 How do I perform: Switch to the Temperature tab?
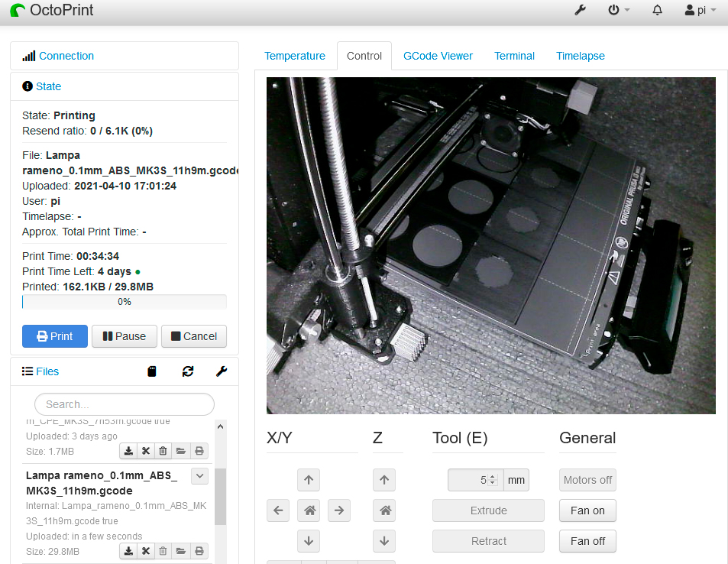[x=294, y=56]
